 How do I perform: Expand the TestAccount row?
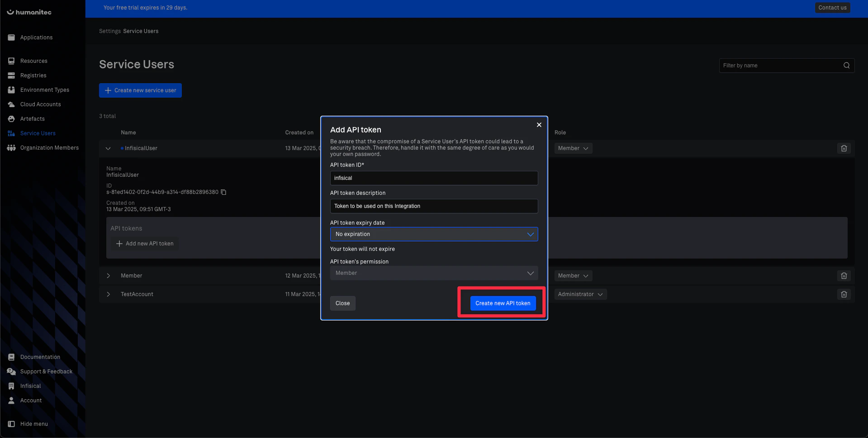pos(108,294)
